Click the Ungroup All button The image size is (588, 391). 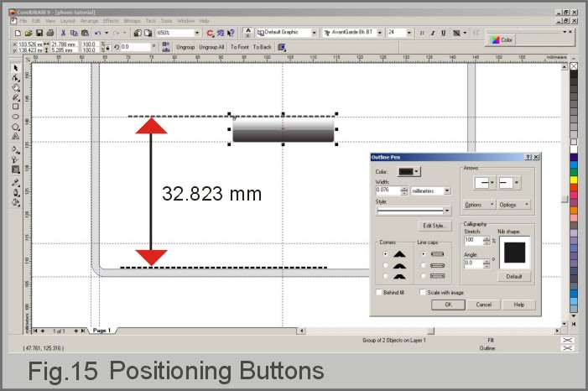click(211, 47)
